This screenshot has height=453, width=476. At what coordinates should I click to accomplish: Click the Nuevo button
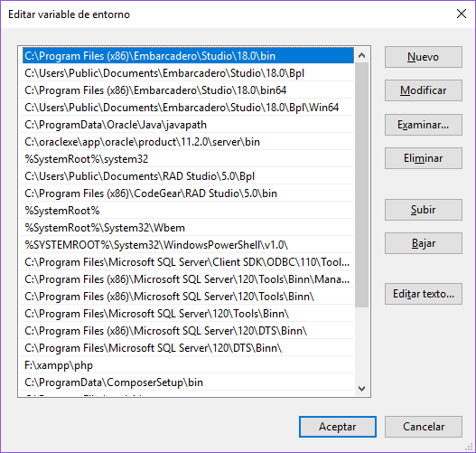pyautogui.click(x=424, y=57)
